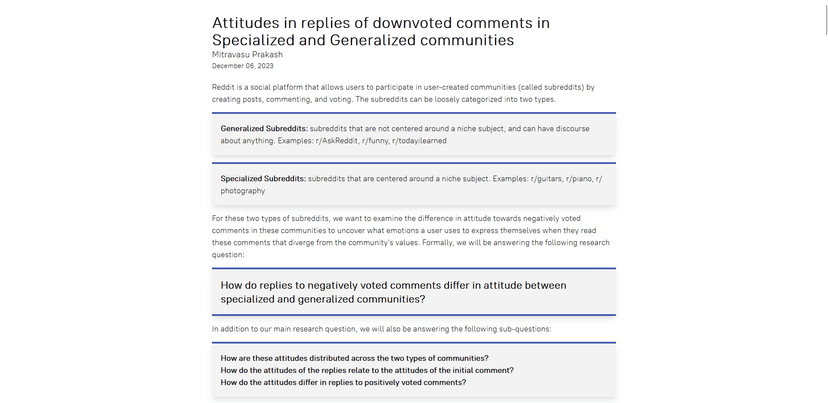The height and width of the screenshot is (403, 828).
Task: Click the r/piano example text
Action: coord(579,179)
